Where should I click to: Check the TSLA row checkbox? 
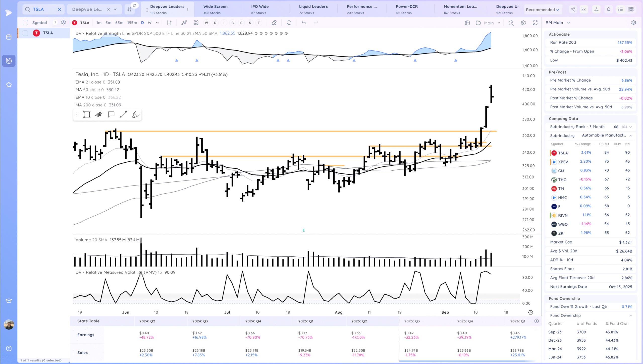[25, 33]
